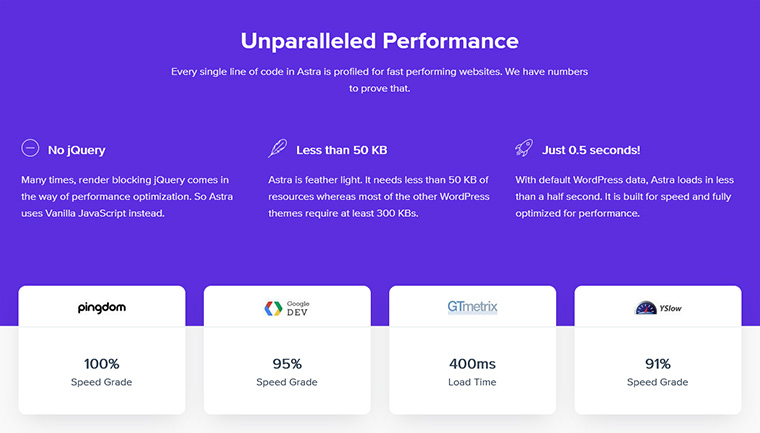Screen dimensions: 760x433
Task: Click the 95% speed grade score
Action: tap(287, 363)
